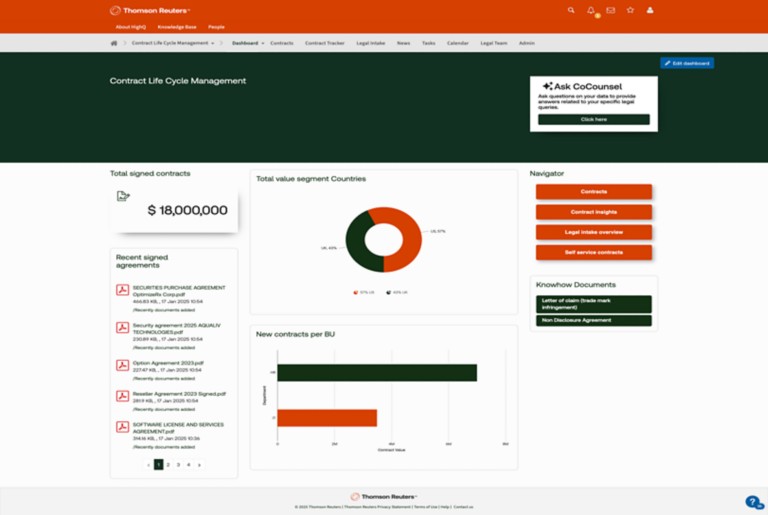Switch to the News tab
768x515 pixels.
[404, 43]
